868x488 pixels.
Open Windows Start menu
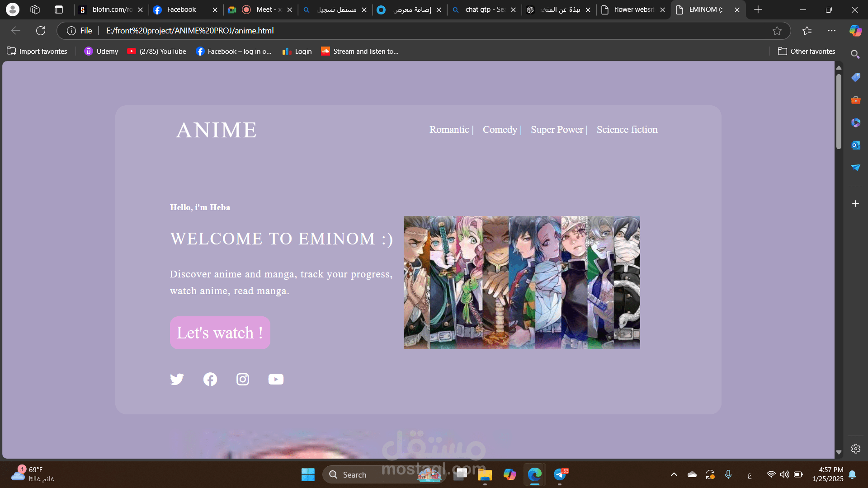308,475
